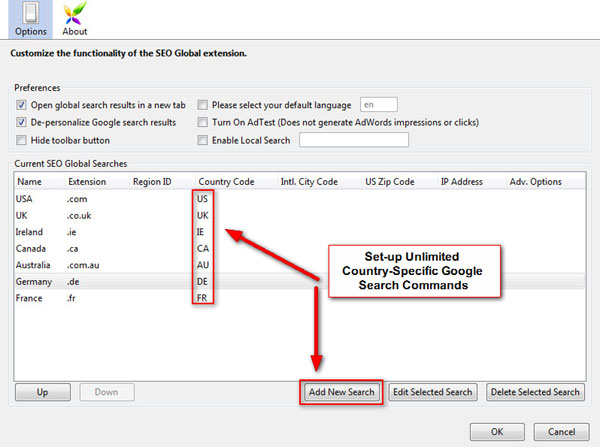Image resolution: width=600 pixels, height=447 pixels.
Task: Click Edit Selected Search button
Action: tap(433, 392)
